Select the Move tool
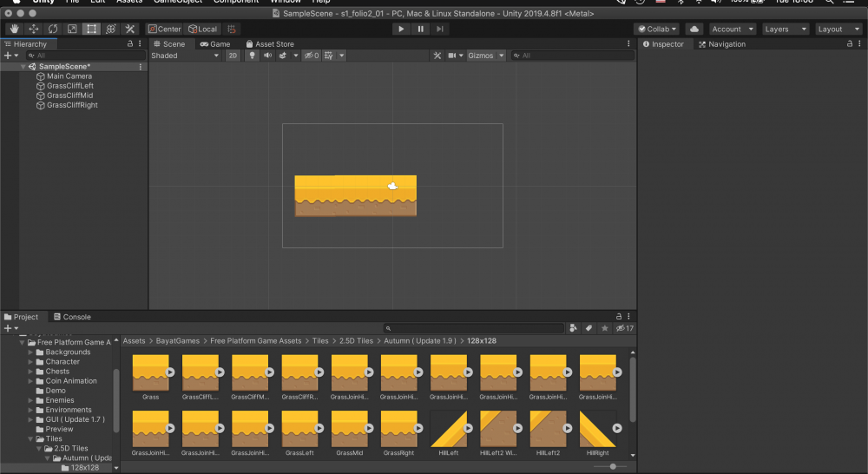This screenshot has height=474, width=868. 34,29
